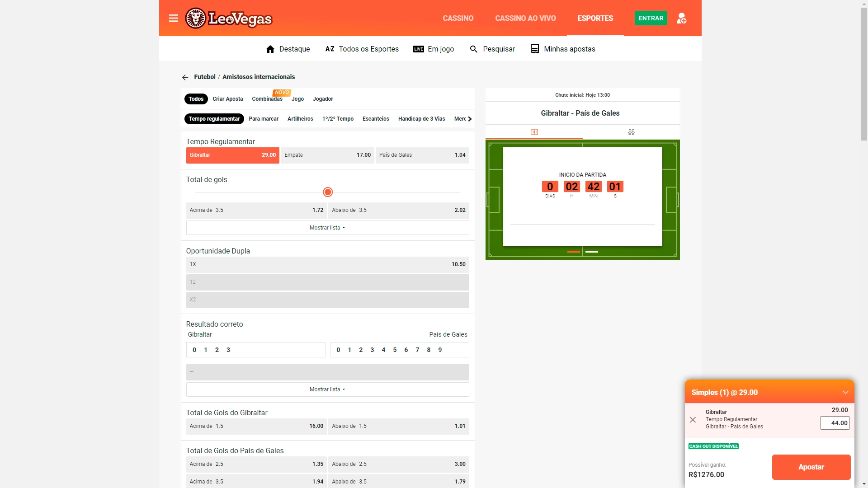Click Amistosos internacionais breadcrumb
Viewport: 868px width, 488px height.
point(259,77)
